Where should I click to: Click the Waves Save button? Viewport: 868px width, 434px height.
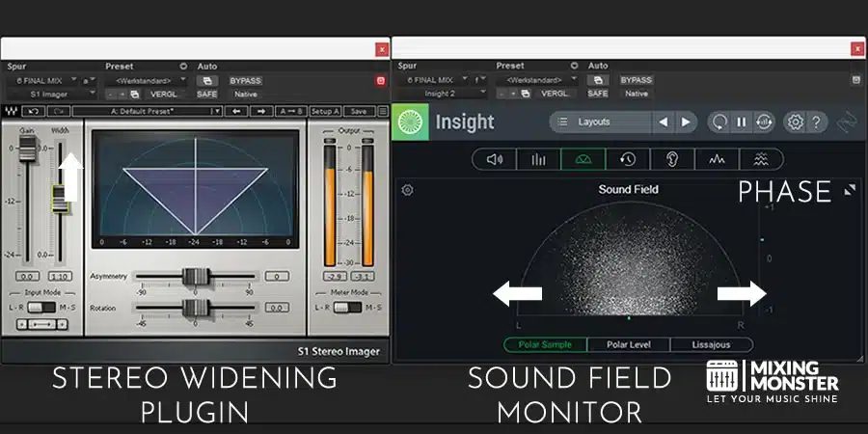[x=358, y=111]
